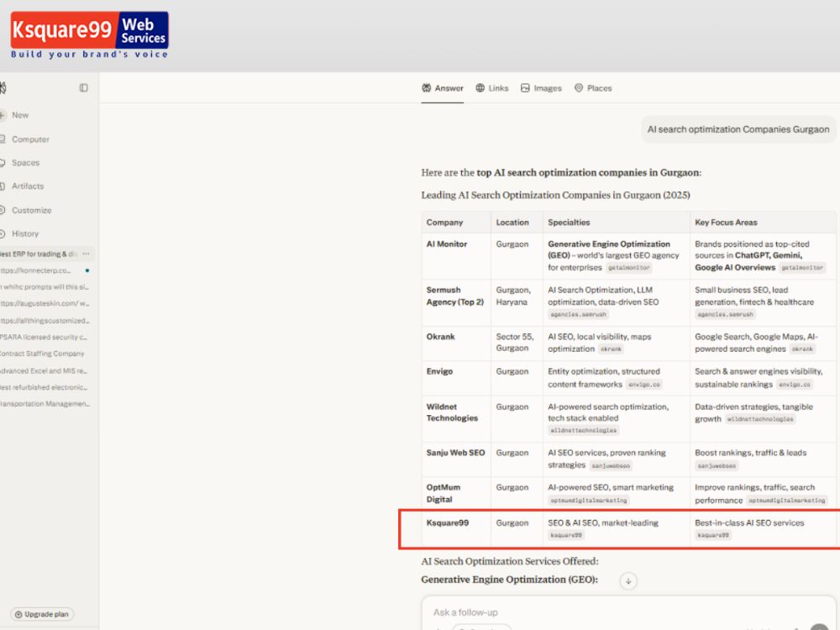Collapse the sidebar with the panel icon
The image size is (840, 630).
pyautogui.click(x=83, y=88)
